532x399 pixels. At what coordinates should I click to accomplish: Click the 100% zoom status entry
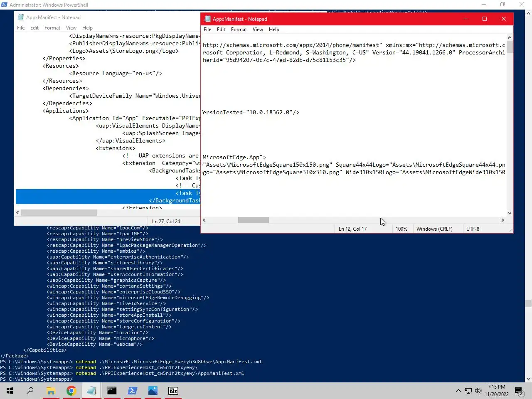401,229
